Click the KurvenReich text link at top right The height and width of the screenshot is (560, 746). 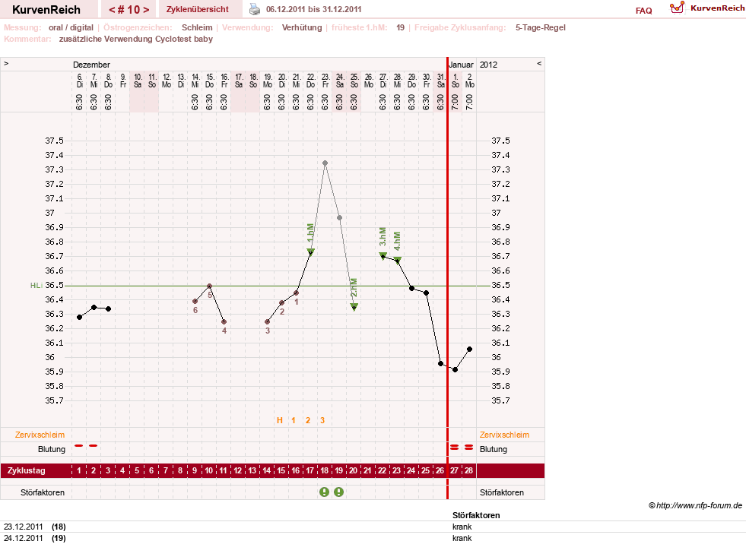point(717,8)
